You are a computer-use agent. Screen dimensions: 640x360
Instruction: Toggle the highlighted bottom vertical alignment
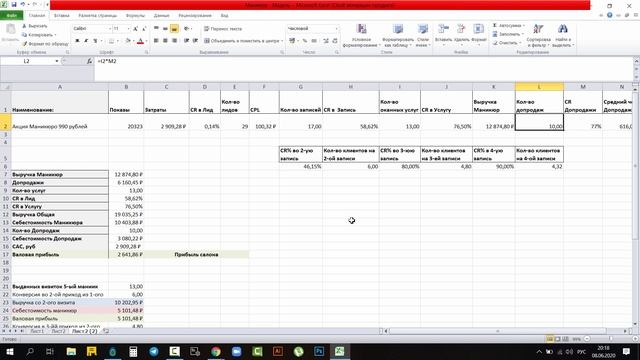click(x=174, y=29)
